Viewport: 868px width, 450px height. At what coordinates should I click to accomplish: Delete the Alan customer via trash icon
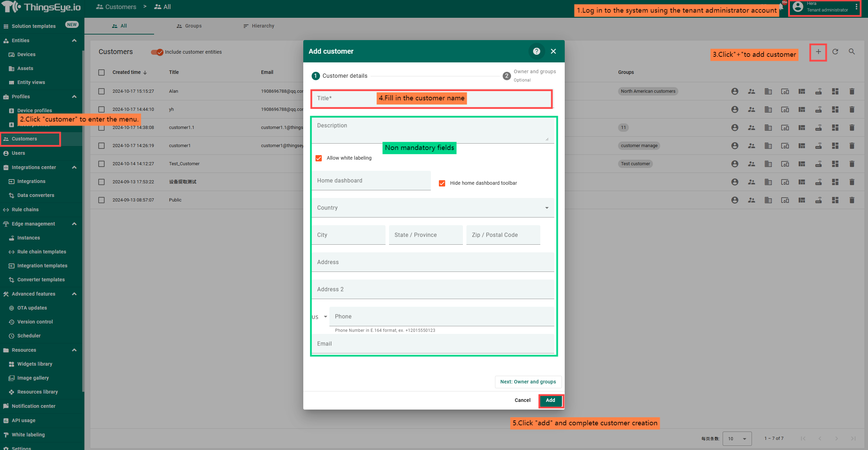coord(852,91)
